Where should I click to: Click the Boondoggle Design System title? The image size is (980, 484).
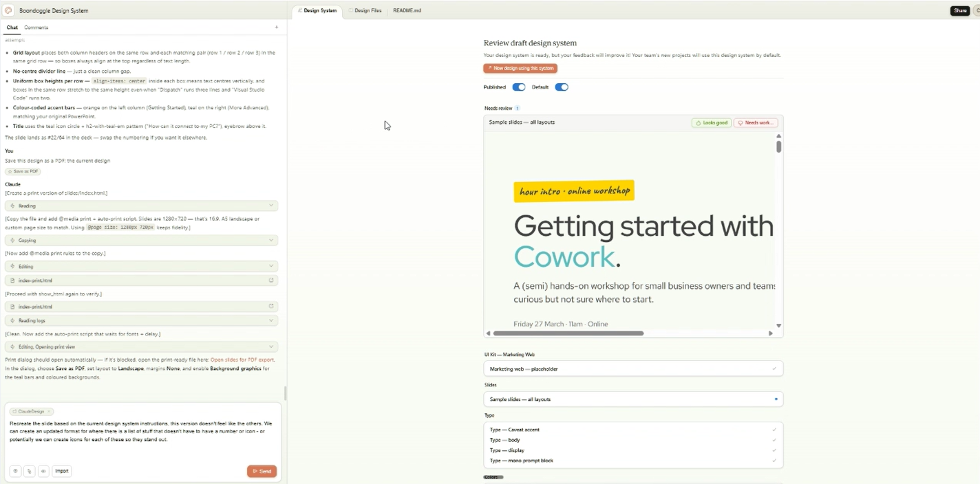(x=54, y=11)
